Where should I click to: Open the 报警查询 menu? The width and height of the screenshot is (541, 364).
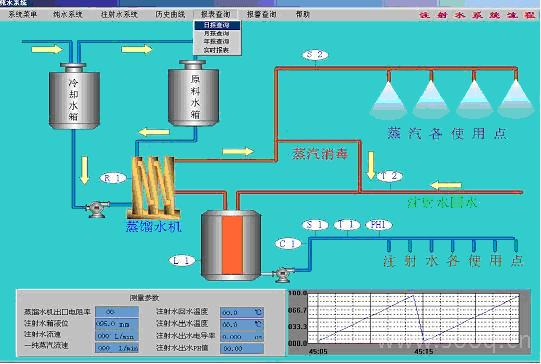pyautogui.click(x=262, y=14)
